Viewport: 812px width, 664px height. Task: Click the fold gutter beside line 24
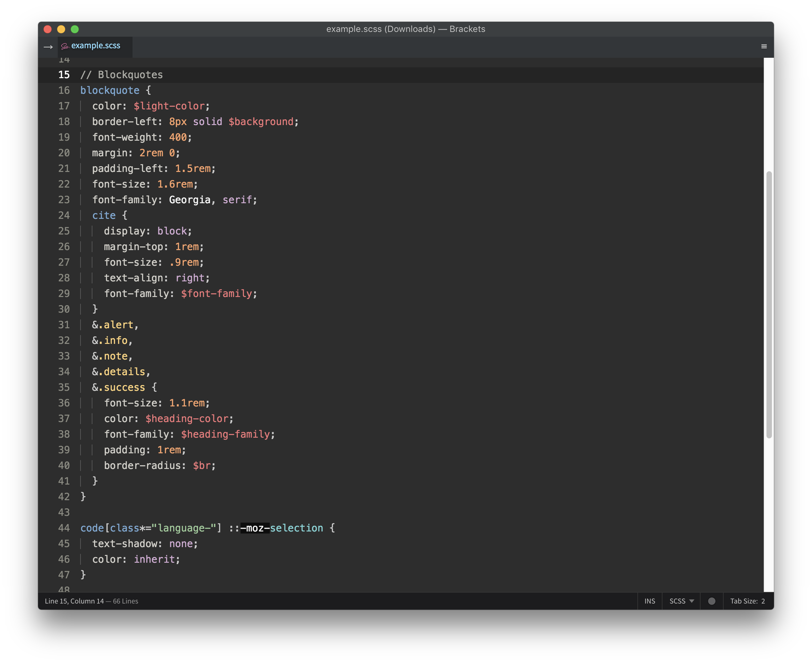[x=75, y=215]
